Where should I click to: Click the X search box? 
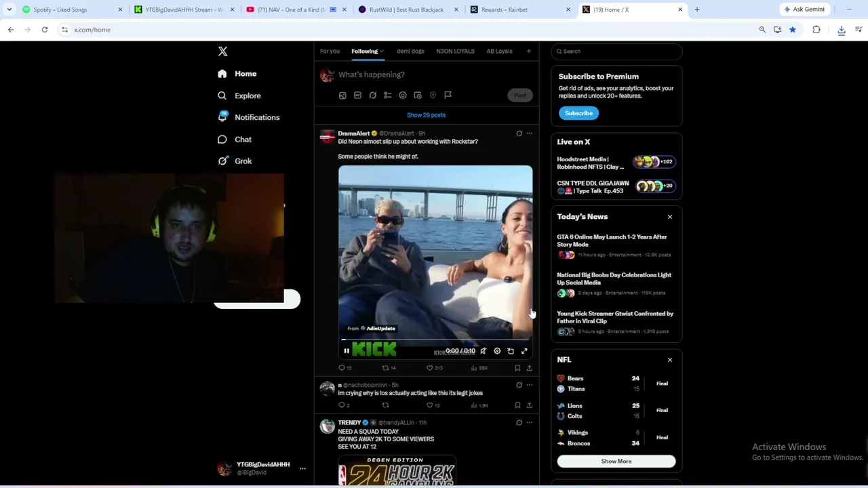tap(616, 52)
